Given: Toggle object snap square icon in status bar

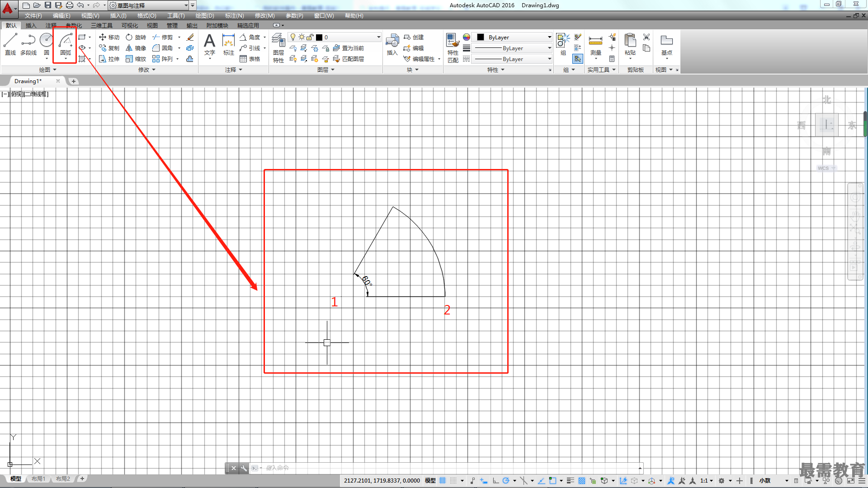Looking at the screenshot, I should 552,481.
